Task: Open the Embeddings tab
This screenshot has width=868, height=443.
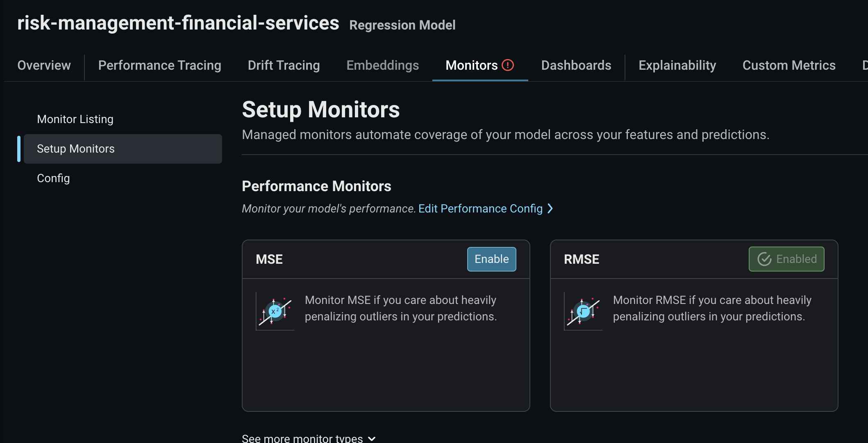Action: pyautogui.click(x=382, y=66)
